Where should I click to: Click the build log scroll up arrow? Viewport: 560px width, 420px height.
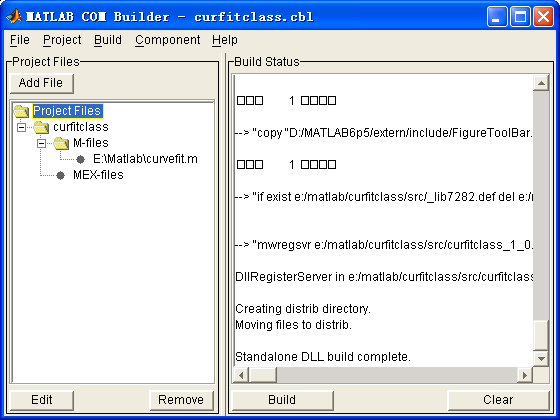[x=541, y=83]
